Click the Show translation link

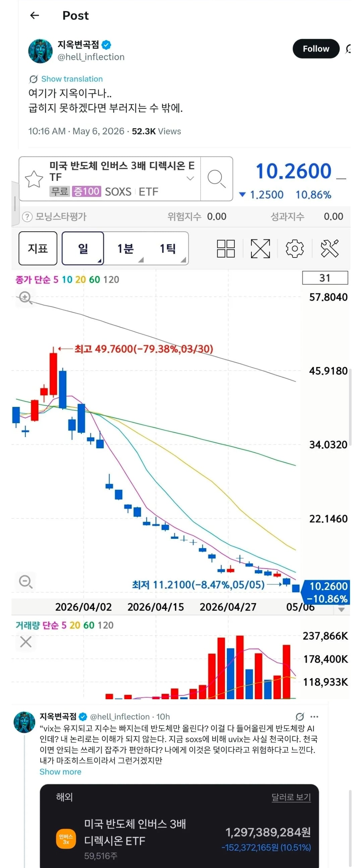click(72, 79)
